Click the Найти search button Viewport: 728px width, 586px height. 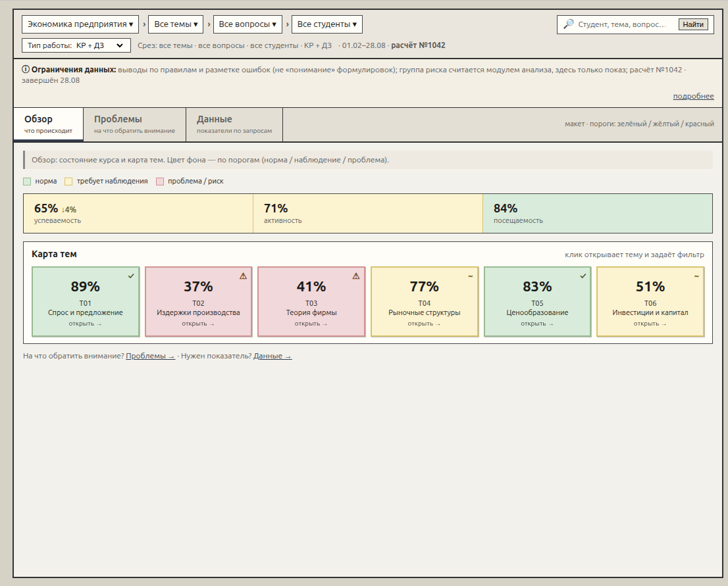[x=693, y=24]
